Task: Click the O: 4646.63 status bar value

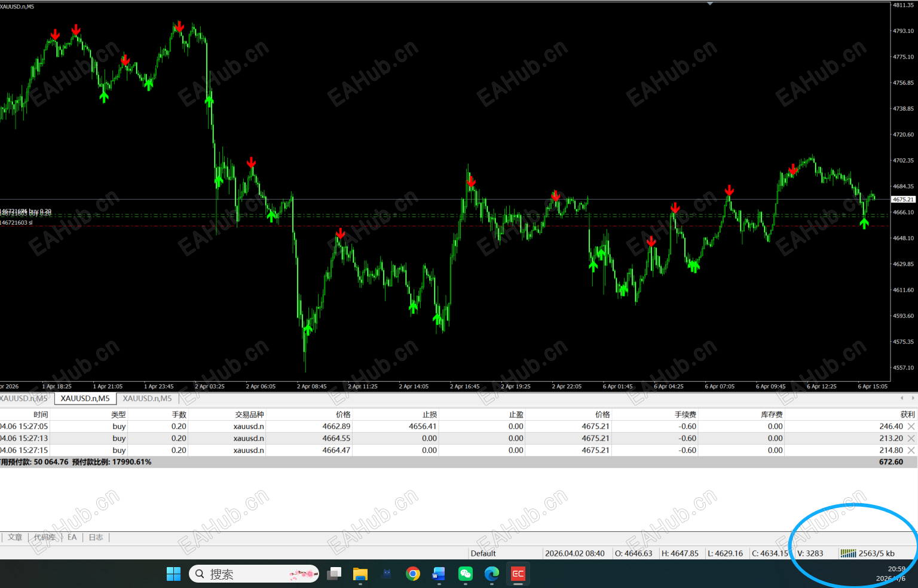Action: pyautogui.click(x=634, y=553)
